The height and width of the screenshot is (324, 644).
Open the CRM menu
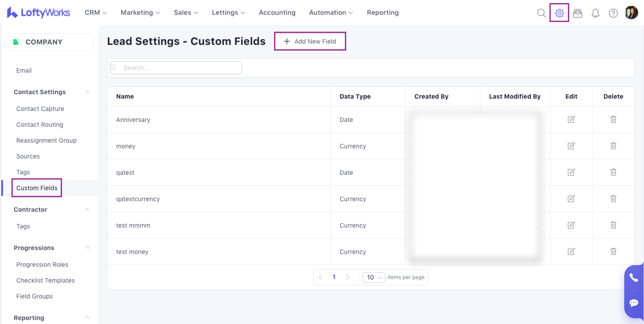[x=95, y=13]
